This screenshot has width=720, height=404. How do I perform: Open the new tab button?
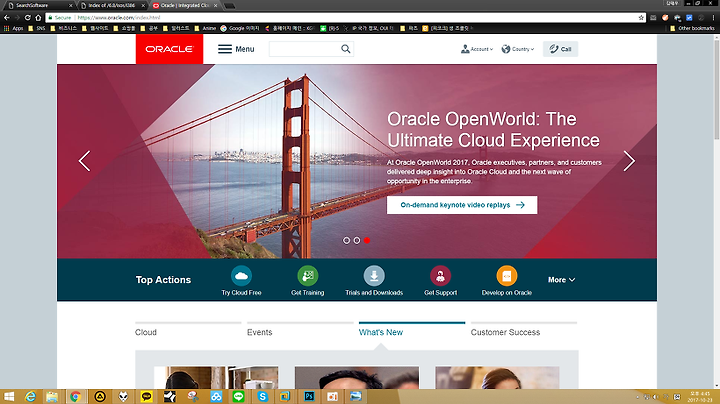[229, 6]
